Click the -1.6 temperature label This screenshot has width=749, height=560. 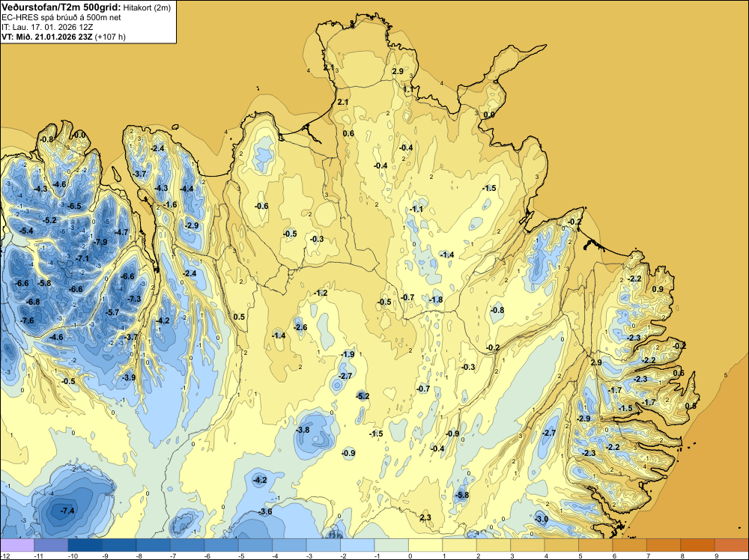point(170,204)
